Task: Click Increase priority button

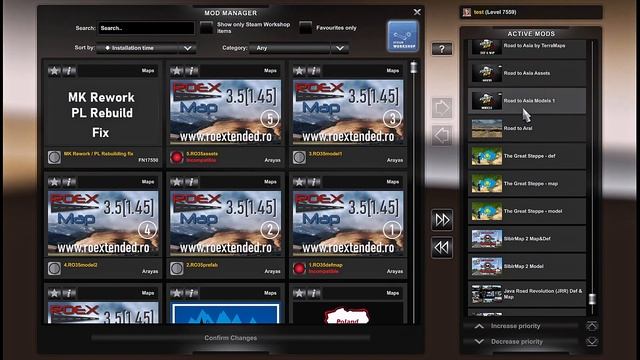Action: click(x=521, y=326)
